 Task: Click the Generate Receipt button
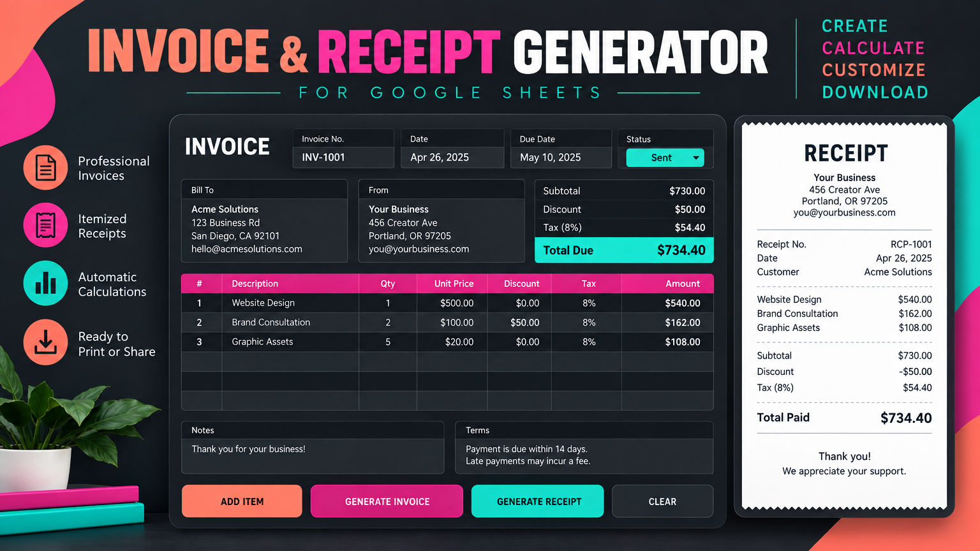click(x=537, y=501)
